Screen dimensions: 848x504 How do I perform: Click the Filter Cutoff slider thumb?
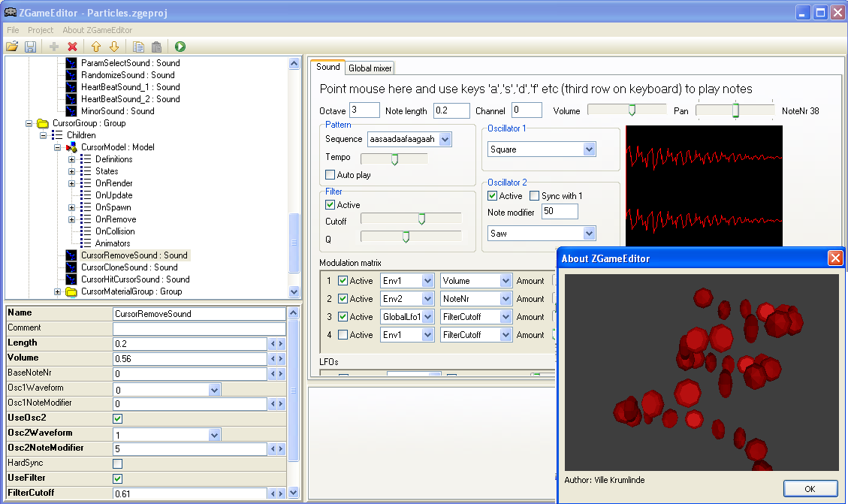(x=422, y=219)
